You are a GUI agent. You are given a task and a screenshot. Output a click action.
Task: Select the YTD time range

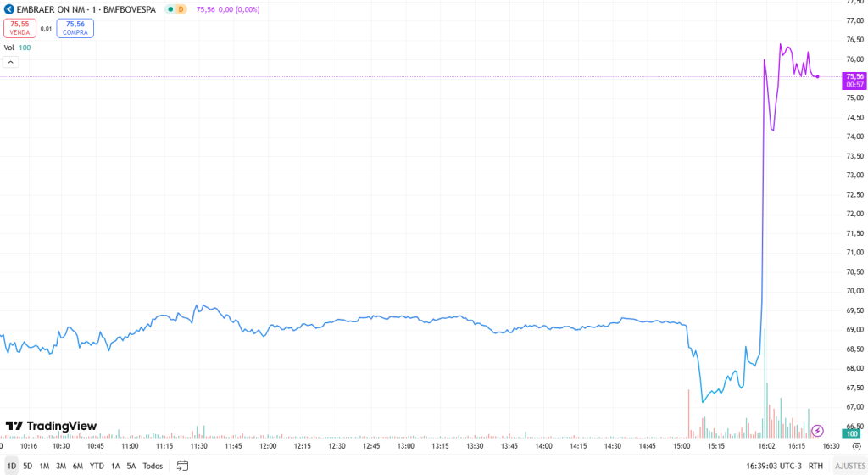click(x=97, y=467)
